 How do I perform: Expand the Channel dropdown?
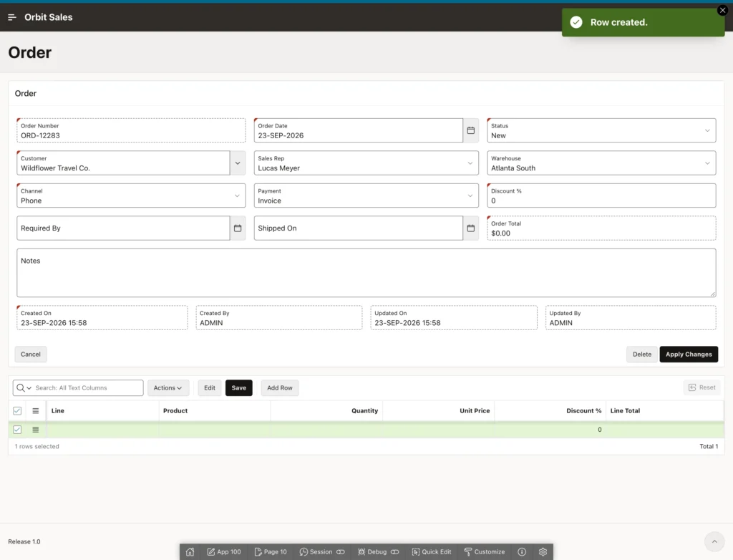(x=237, y=195)
